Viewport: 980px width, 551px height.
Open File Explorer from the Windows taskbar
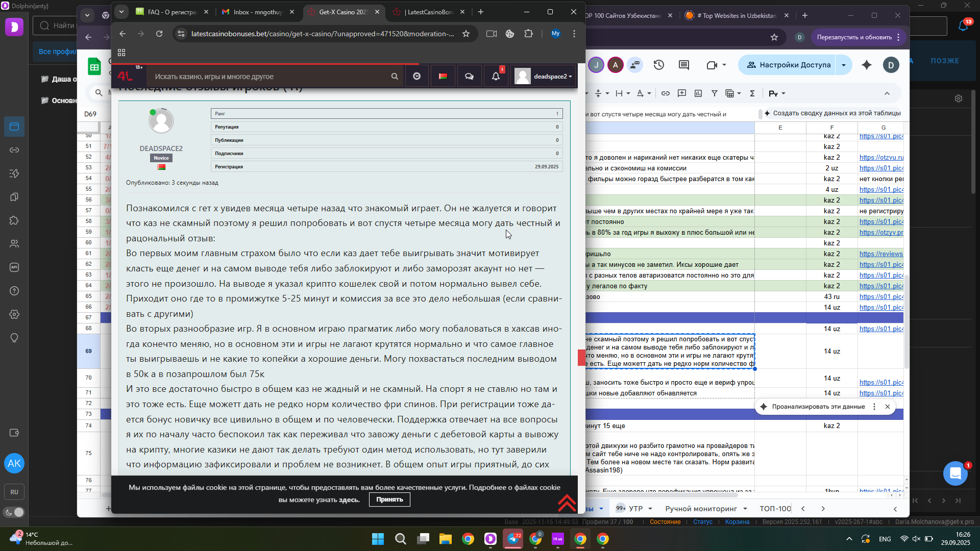(446, 539)
